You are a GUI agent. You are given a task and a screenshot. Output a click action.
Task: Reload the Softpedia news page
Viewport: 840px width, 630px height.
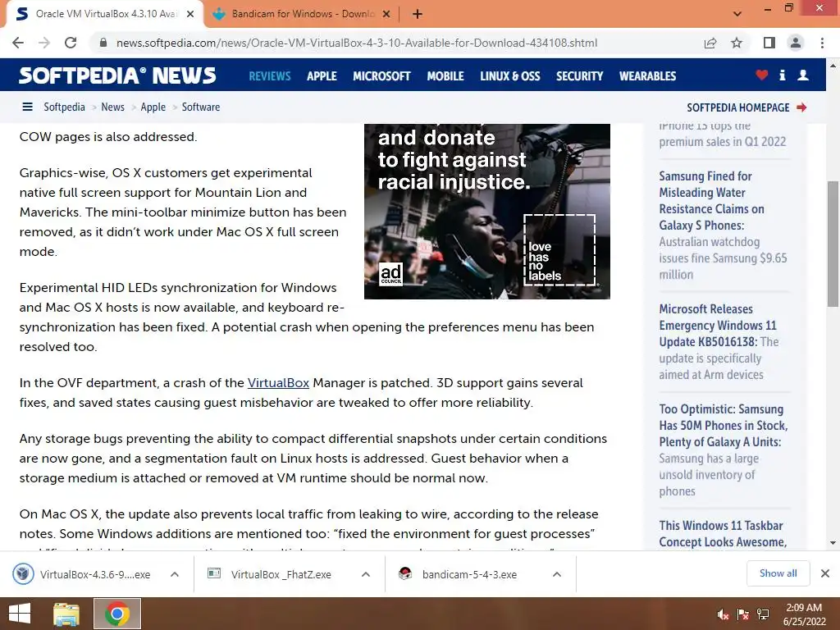[71, 43]
